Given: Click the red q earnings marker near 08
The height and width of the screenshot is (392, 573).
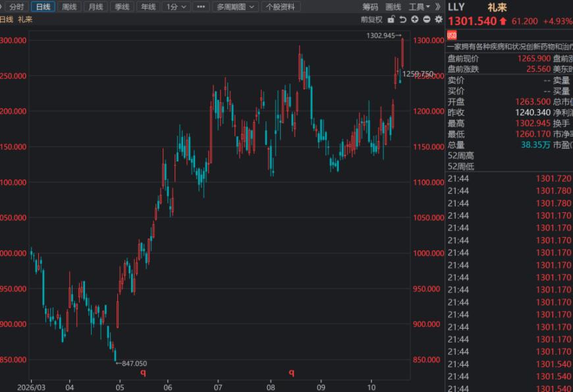Looking at the screenshot, I should [x=291, y=373].
